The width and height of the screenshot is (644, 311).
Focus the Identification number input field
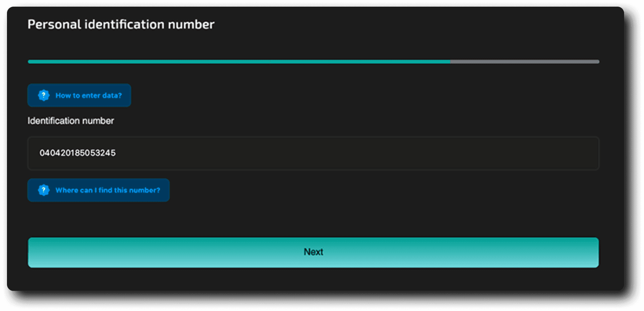point(313,153)
